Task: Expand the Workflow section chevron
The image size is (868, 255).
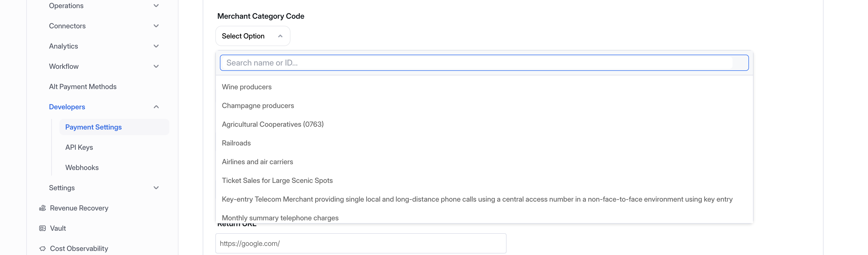Action: (156, 67)
